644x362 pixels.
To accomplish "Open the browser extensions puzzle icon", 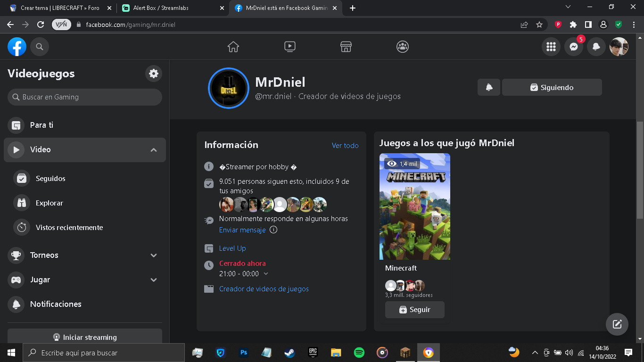I will tap(573, 25).
